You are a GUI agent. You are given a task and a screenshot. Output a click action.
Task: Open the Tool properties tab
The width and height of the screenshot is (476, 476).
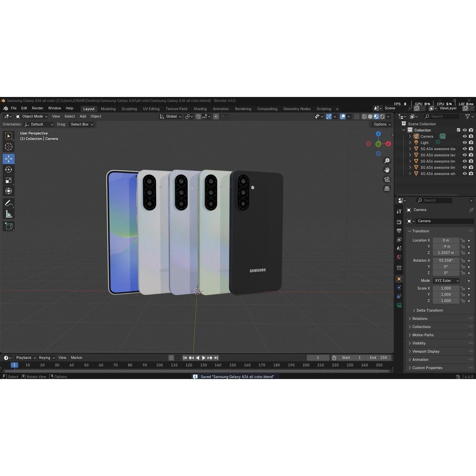coord(399,211)
